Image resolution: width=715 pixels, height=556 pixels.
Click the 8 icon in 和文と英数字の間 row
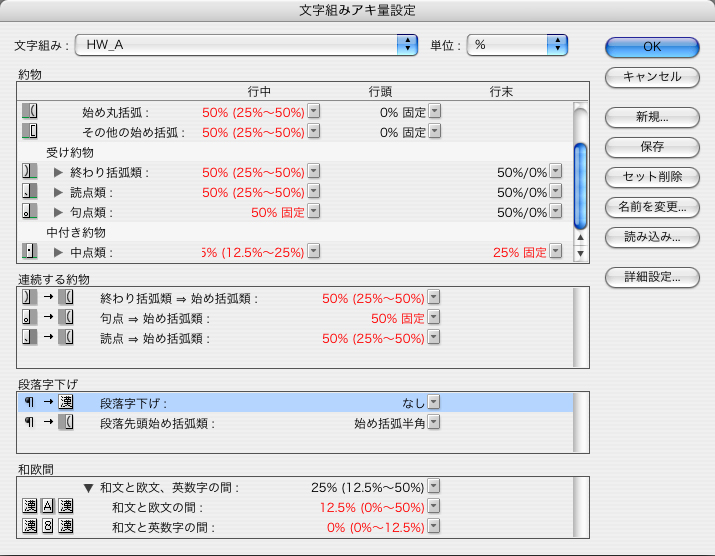pos(48,526)
